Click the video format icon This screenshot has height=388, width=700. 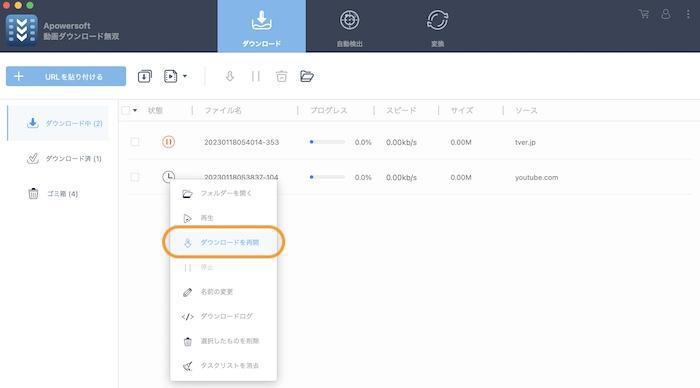[171, 76]
